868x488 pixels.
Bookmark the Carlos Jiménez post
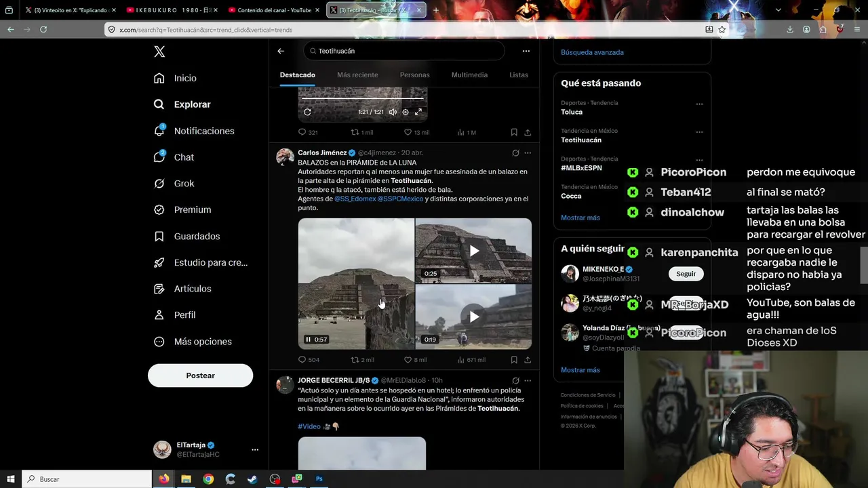(514, 360)
